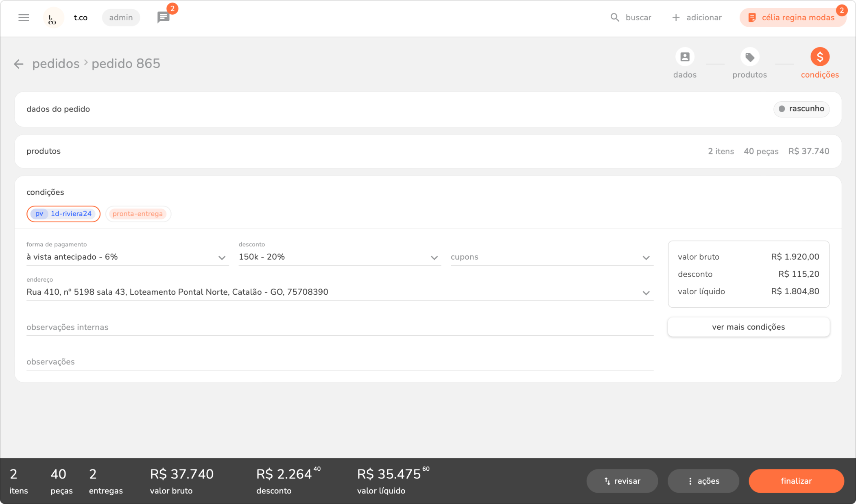Open the desconto 150k - 20% dropdown
Image resolution: width=856 pixels, height=504 pixels.
pyautogui.click(x=339, y=257)
